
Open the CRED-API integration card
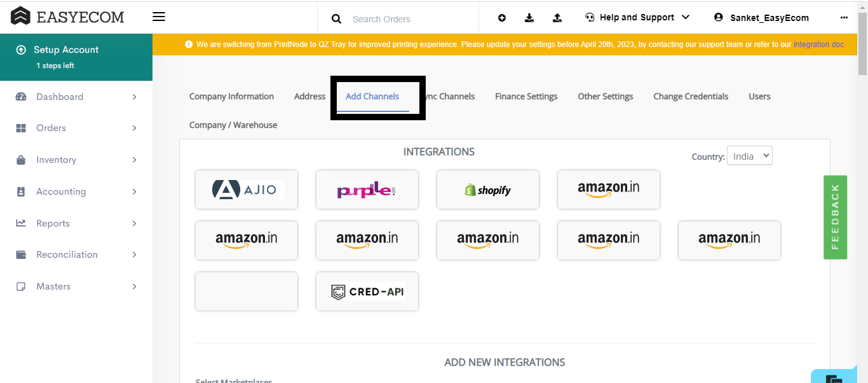[x=367, y=291]
